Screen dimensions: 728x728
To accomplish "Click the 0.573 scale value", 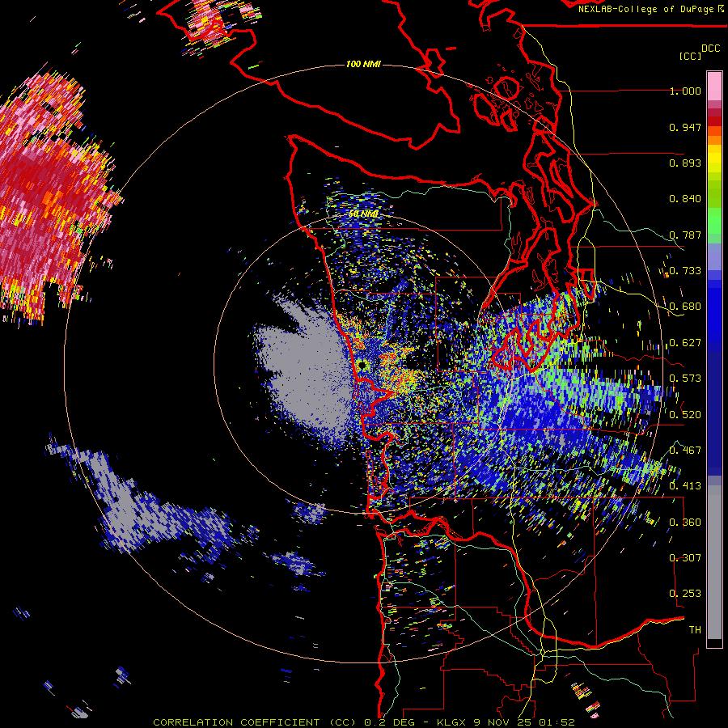I will click(x=685, y=379).
